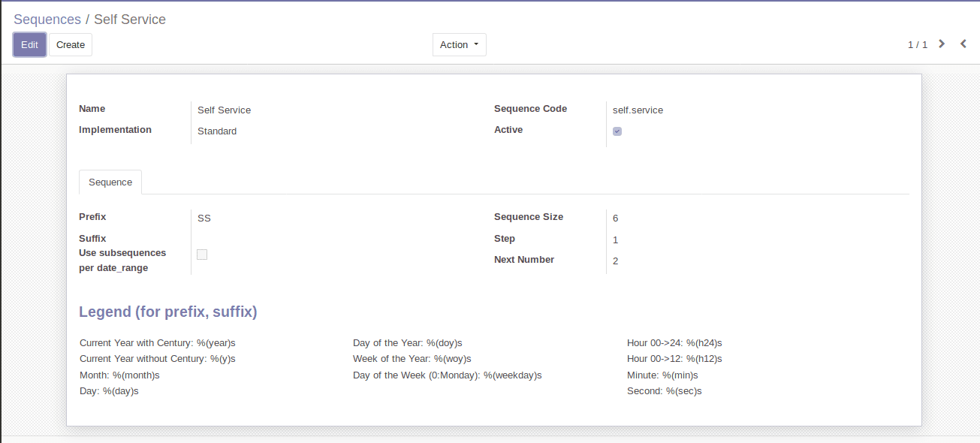This screenshot has height=443, width=980.
Task: Click the Legend (for prefix, suffix) heading
Action: (x=168, y=312)
